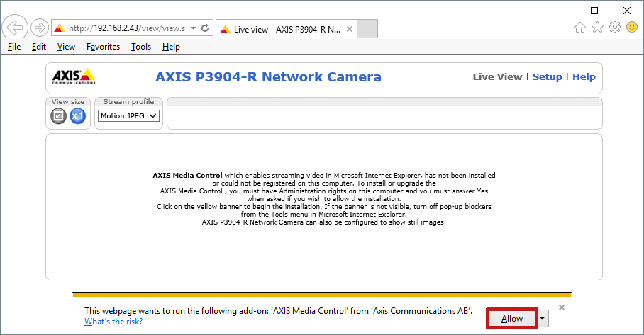Open the Tools menu

(141, 47)
